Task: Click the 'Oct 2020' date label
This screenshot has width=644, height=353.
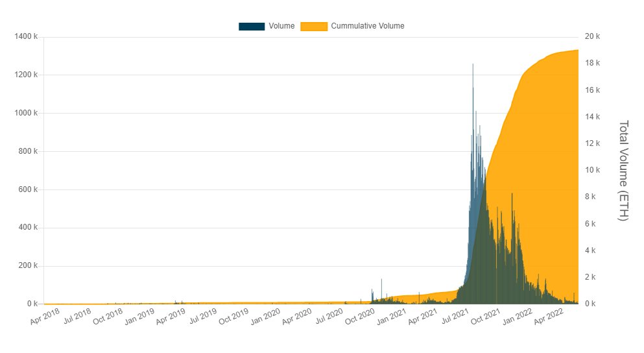Action: coord(360,317)
